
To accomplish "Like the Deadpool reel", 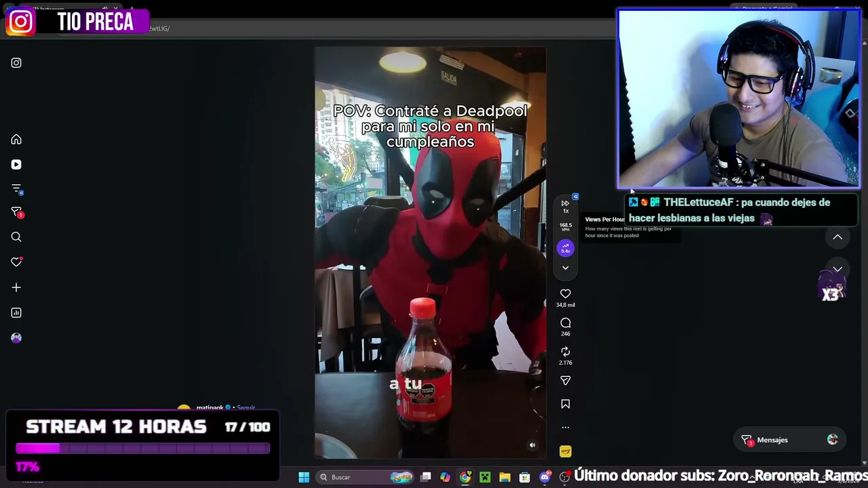I will pos(566,294).
